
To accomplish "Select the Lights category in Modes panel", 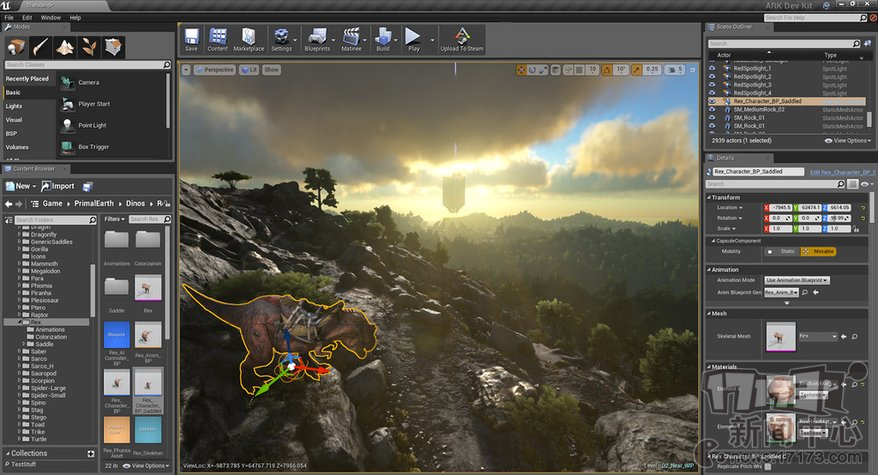I will [x=14, y=105].
